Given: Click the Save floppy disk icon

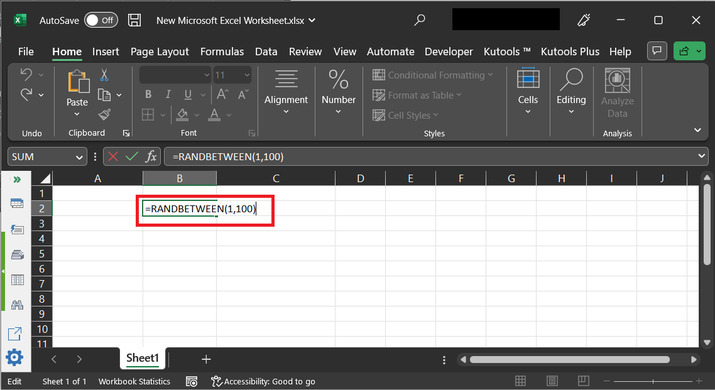Looking at the screenshot, I should coord(134,20).
